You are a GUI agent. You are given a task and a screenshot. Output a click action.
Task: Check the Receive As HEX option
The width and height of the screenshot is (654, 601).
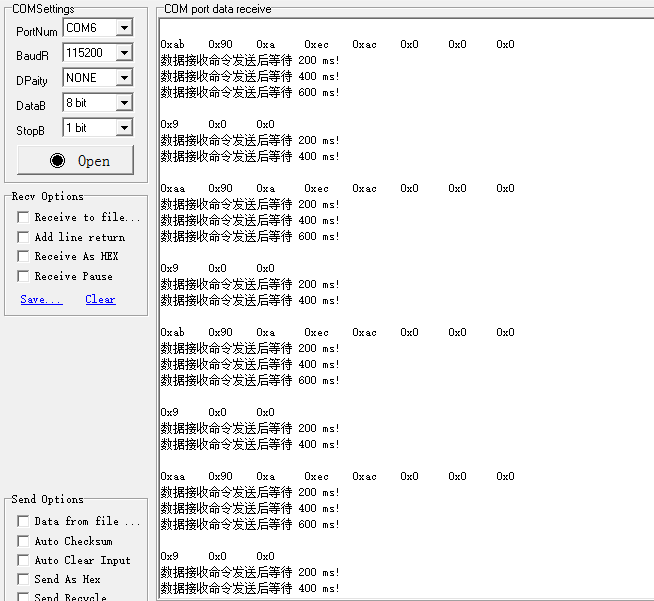(23, 256)
